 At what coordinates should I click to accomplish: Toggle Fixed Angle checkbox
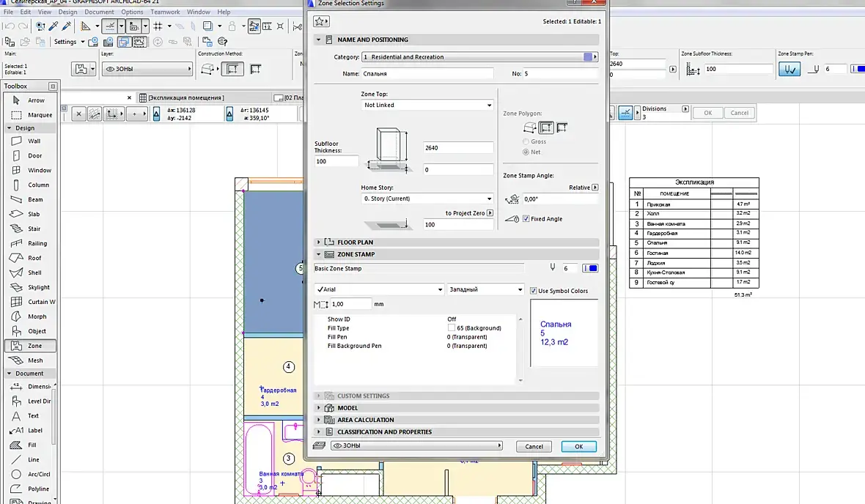[x=526, y=219]
